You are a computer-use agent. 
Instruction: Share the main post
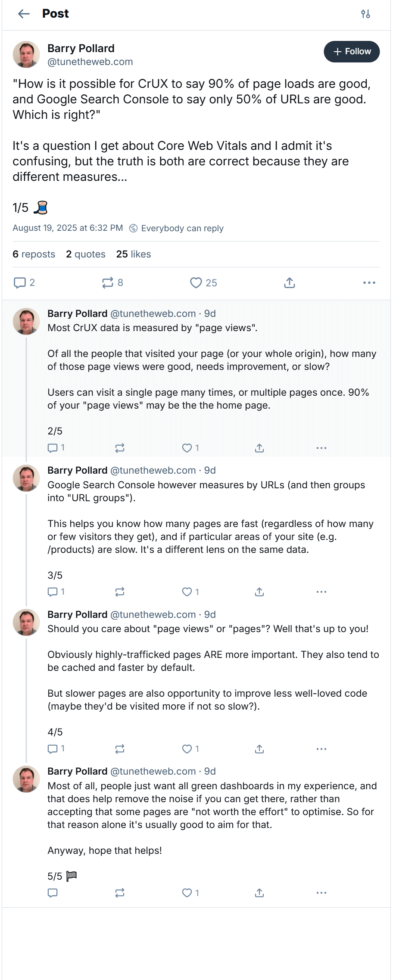point(290,283)
